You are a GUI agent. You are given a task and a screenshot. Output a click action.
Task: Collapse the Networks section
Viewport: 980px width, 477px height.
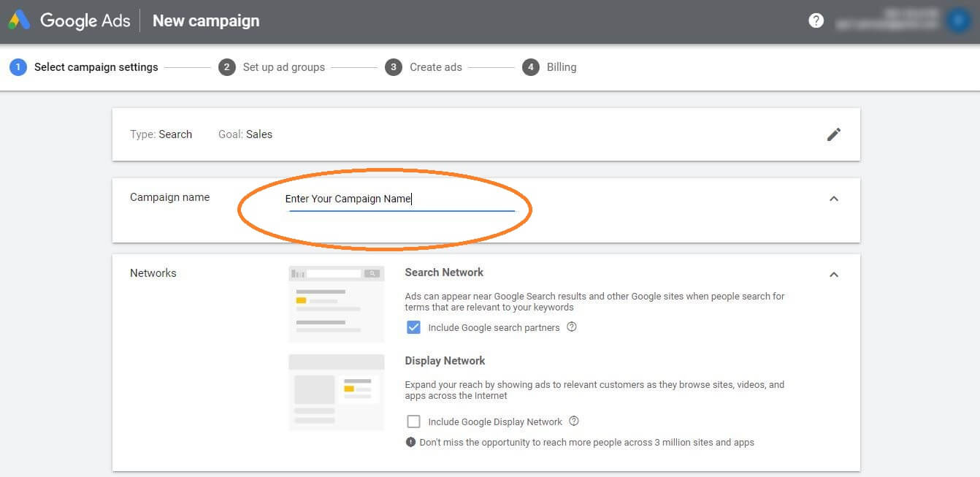click(x=834, y=275)
